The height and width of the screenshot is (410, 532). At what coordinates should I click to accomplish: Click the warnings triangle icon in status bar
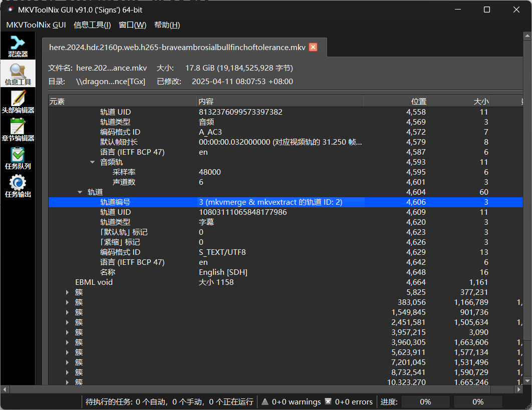[265, 401]
